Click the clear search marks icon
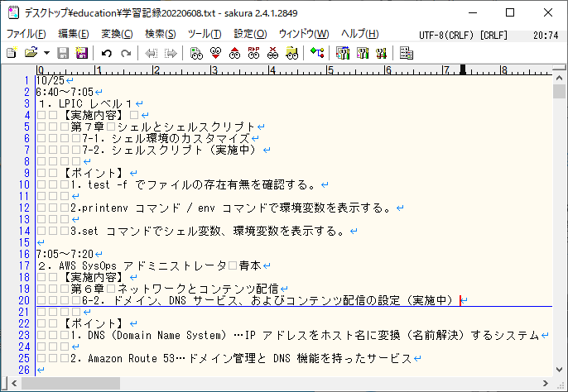This screenshot has width=568, height=392. pos(272,53)
